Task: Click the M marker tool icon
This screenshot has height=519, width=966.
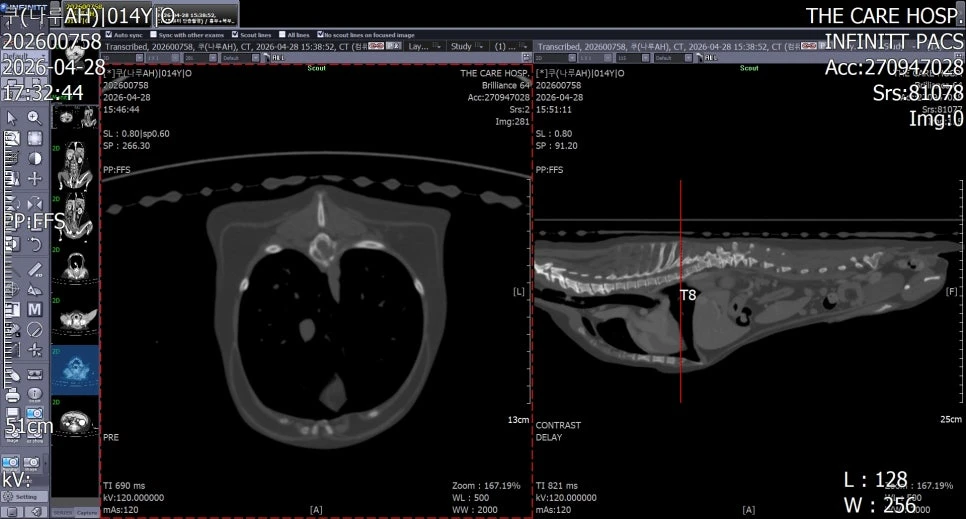Action: coord(35,309)
